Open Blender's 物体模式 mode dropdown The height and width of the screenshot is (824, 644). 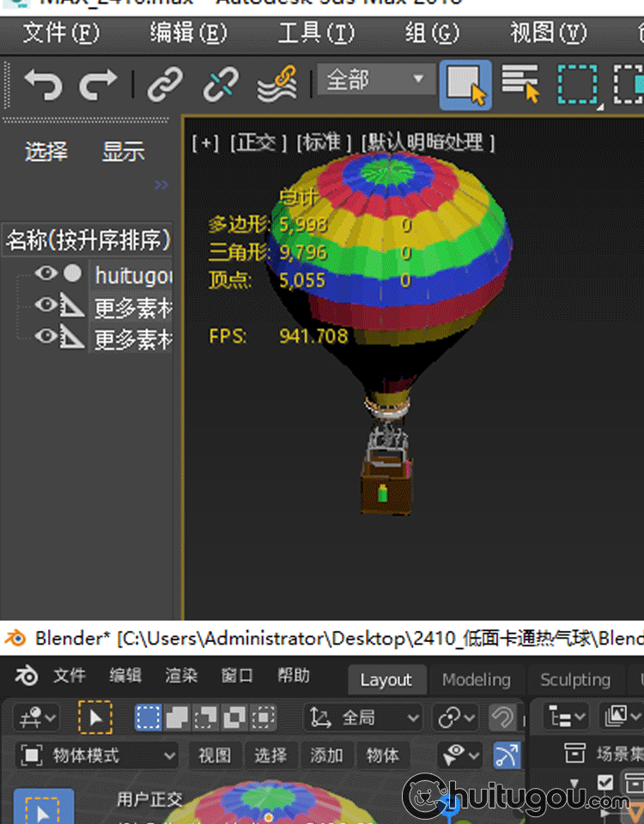(97, 755)
